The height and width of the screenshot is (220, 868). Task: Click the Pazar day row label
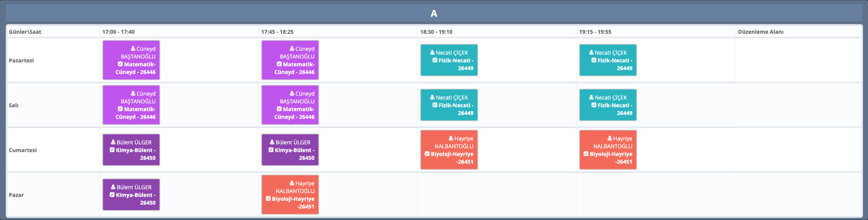click(x=16, y=195)
